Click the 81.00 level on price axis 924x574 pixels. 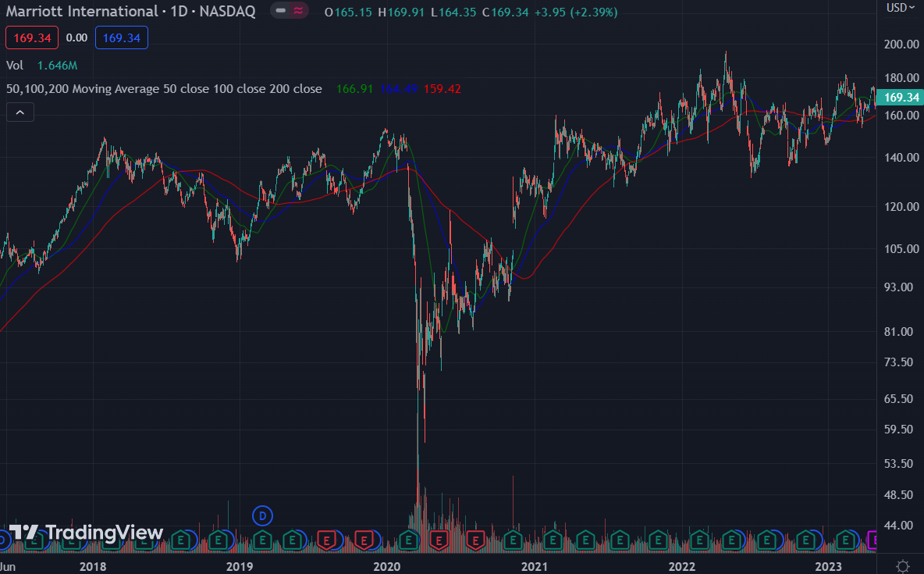click(898, 332)
